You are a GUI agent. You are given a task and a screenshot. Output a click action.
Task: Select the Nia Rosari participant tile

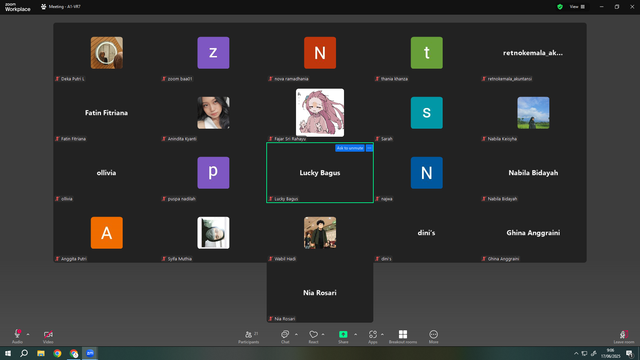coord(320,293)
